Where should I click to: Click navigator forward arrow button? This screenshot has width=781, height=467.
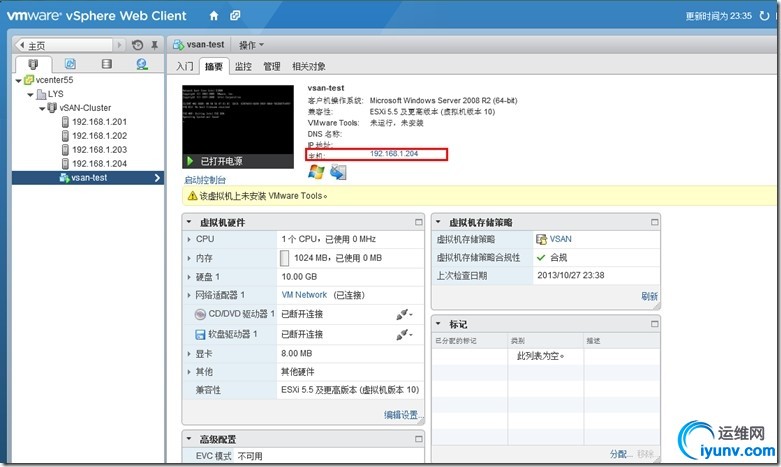[119, 45]
